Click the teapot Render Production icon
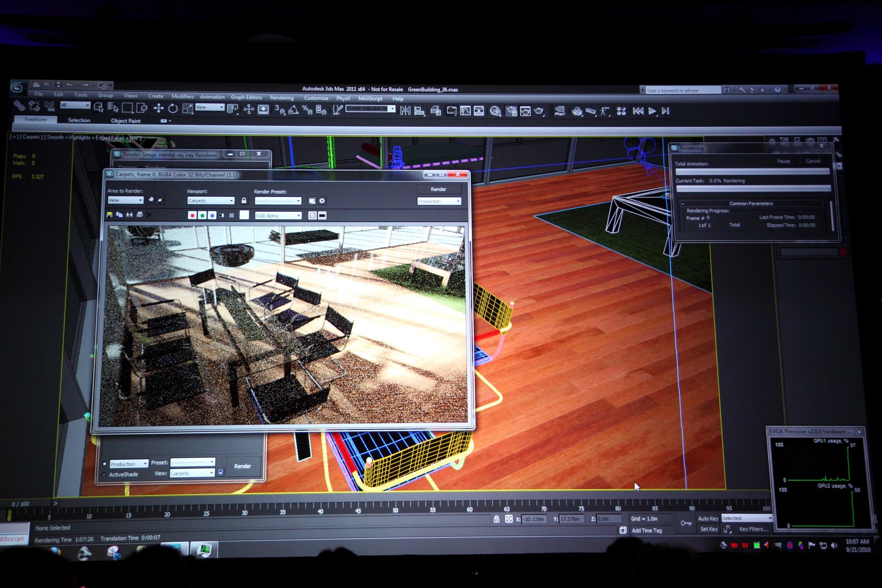The height and width of the screenshot is (588, 882). (539, 111)
